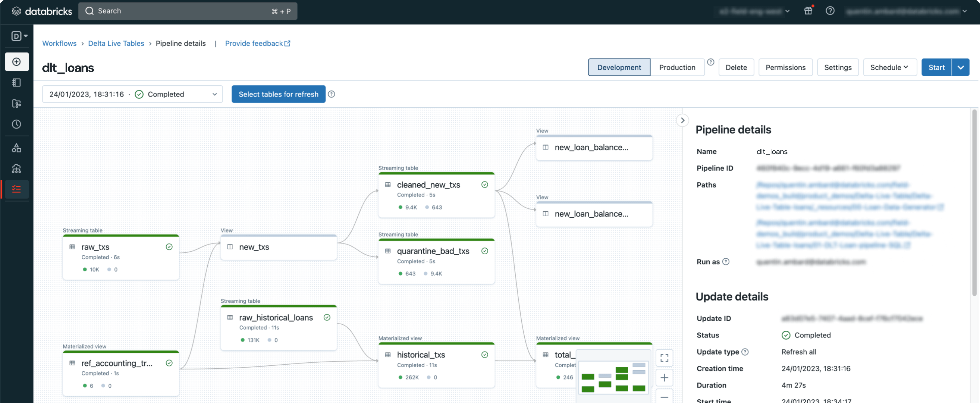Click Select tables for refresh button

click(x=278, y=94)
